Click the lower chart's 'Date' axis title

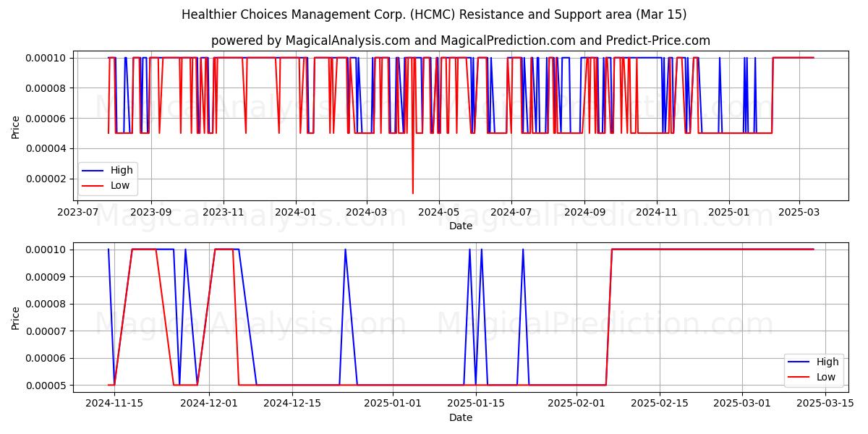tap(461, 417)
